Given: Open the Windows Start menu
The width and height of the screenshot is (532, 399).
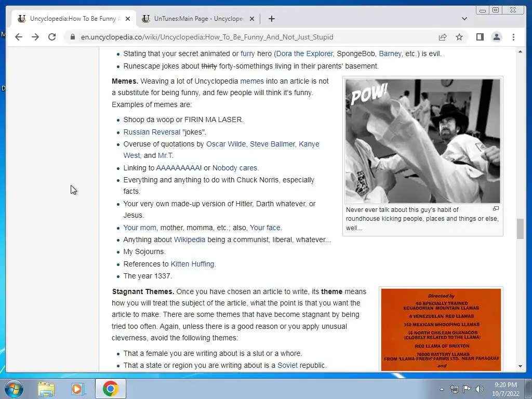Looking at the screenshot, I should tap(14, 389).
